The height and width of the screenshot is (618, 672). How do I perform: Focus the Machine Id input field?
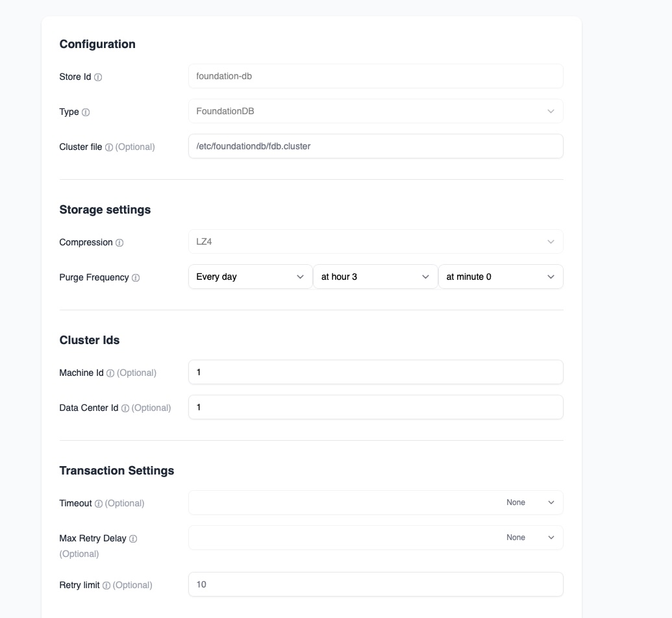[x=375, y=372]
